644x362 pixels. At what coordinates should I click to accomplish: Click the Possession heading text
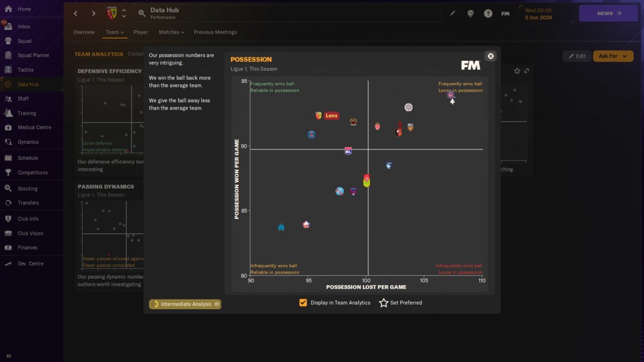click(x=251, y=59)
